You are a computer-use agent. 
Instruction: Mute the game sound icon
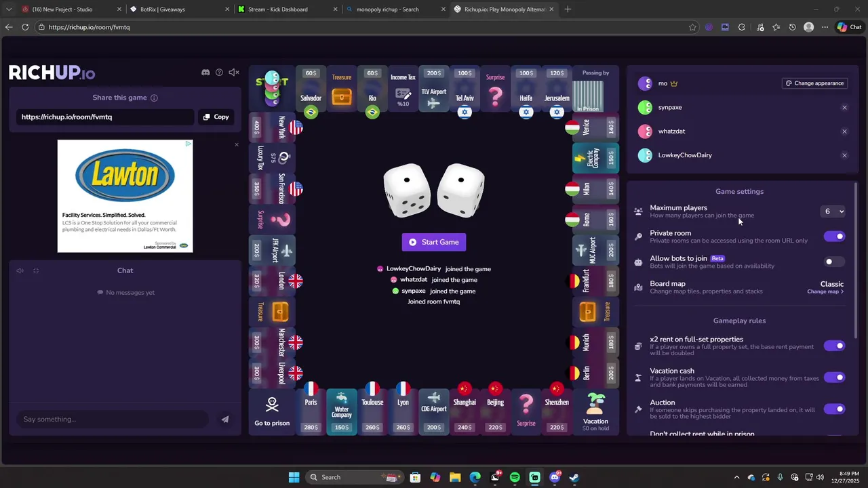[x=234, y=73]
